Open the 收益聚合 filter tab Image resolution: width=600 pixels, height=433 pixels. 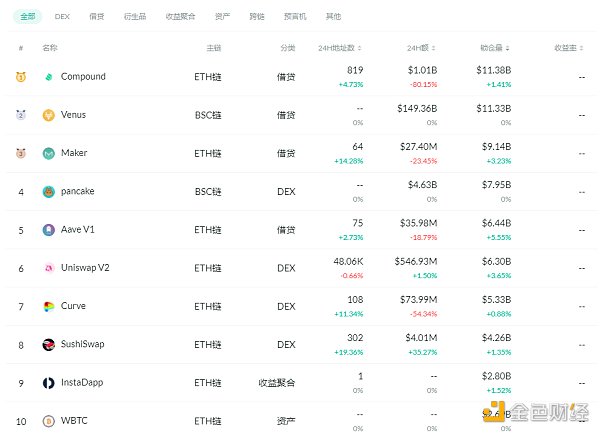coord(180,16)
